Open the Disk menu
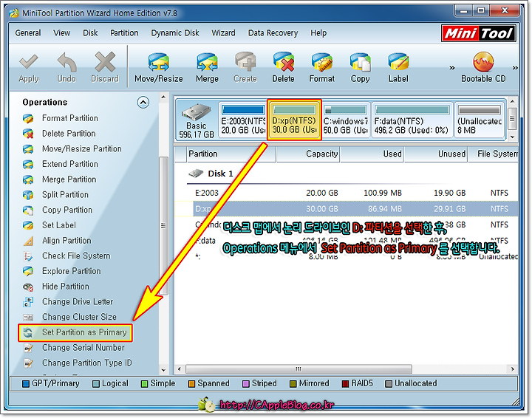 click(x=90, y=33)
